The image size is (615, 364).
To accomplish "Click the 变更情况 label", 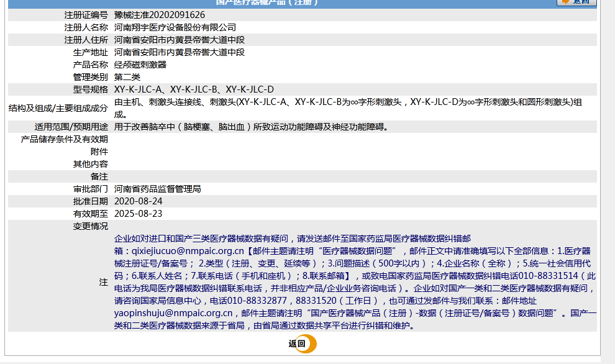I will pyautogui.click(x=90, y=226).
